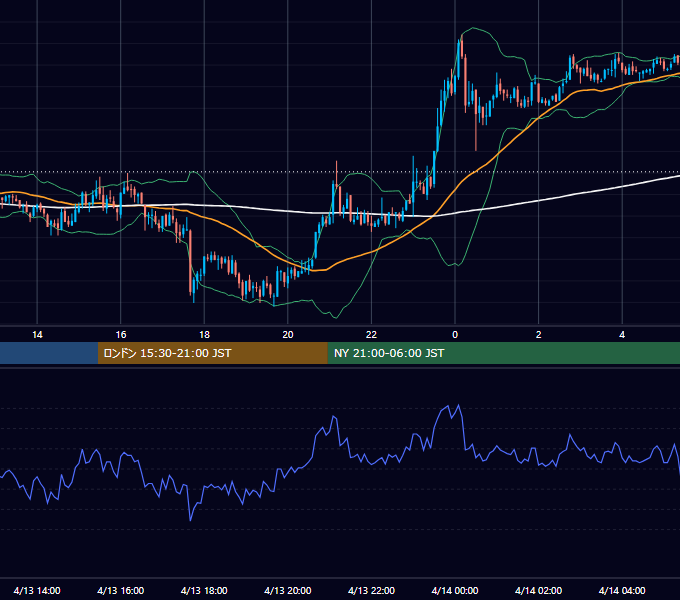Click the London session band 15:30-21:00 JST

click(x=212, y=353)
